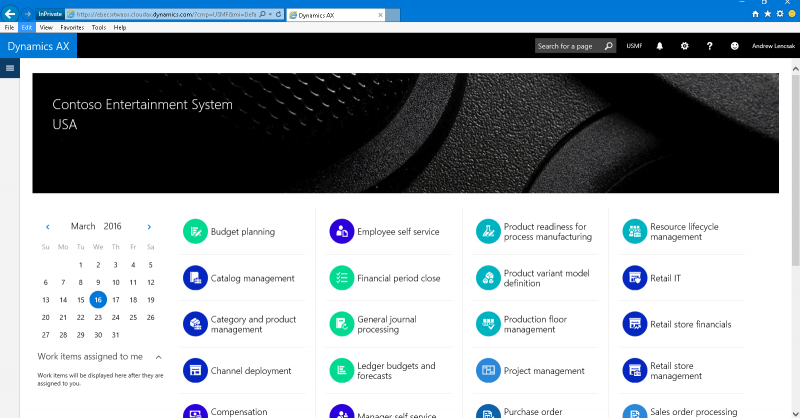Open browser Favorites star icon
The width and height of the screenshot is (800, 418).
(767, 14)
